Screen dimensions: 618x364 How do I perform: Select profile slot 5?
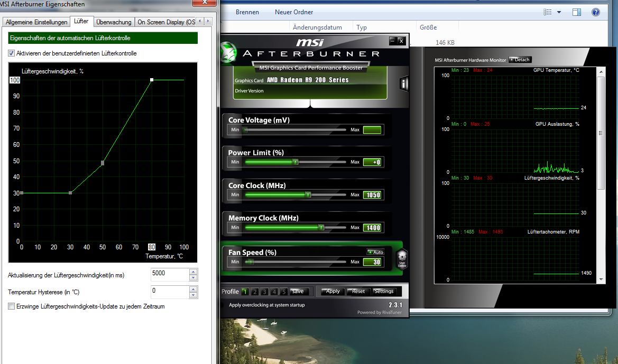point(284,292)
